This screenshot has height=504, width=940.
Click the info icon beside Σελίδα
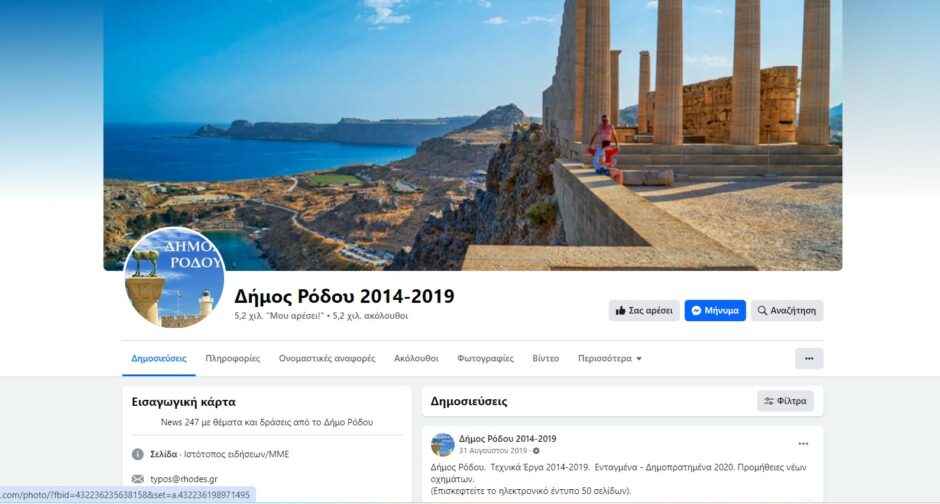click(138, 454)
